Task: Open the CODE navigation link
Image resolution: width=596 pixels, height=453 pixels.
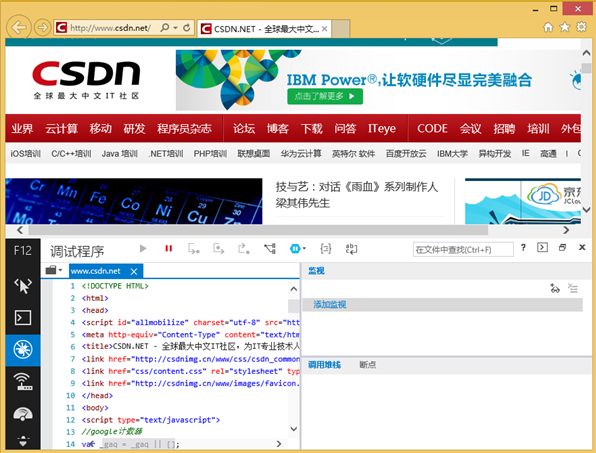Action: tap(432, 128)
